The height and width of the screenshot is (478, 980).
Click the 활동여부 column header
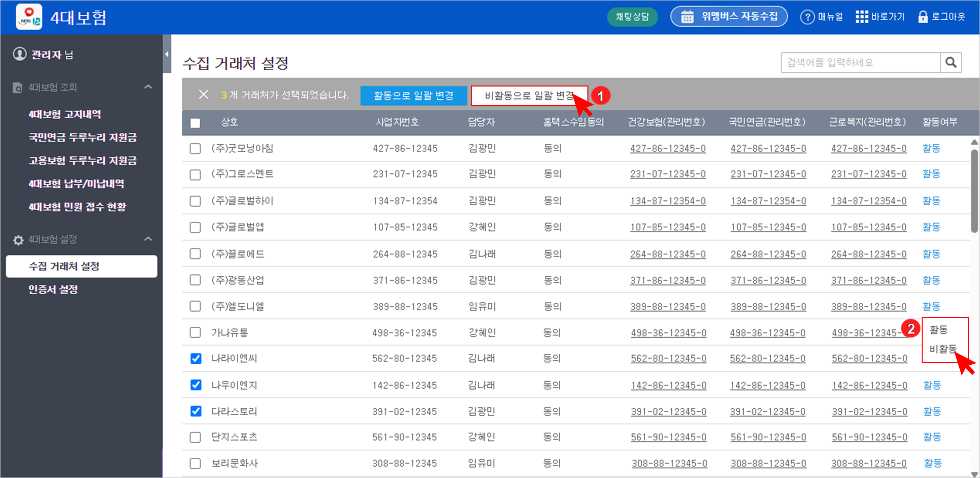[x=939, y=122]
